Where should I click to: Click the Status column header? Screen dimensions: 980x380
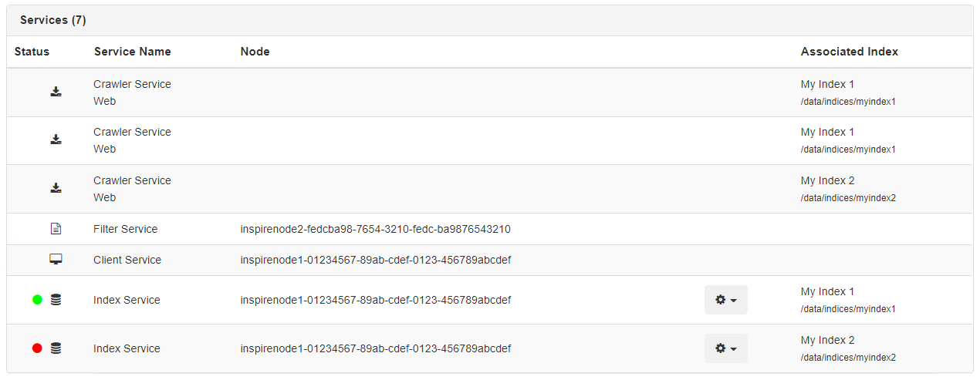32,52
